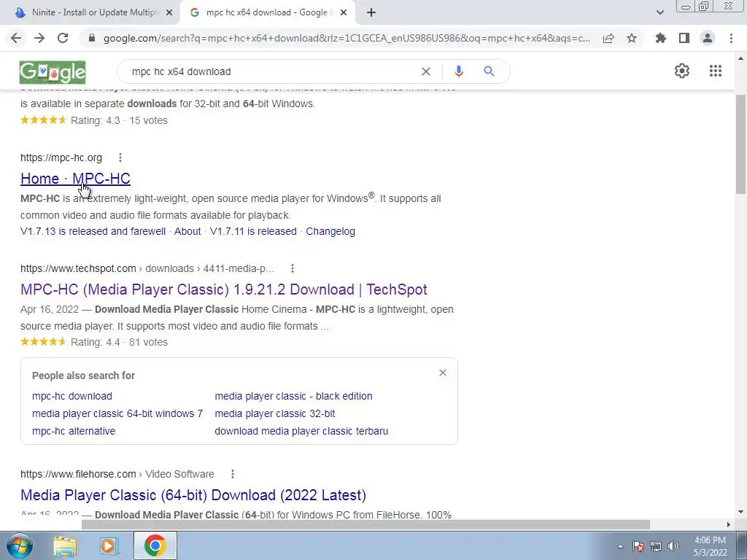Viewport: 747px width, 560px height.
Task: Open the network tray icon
Action: 656,546
